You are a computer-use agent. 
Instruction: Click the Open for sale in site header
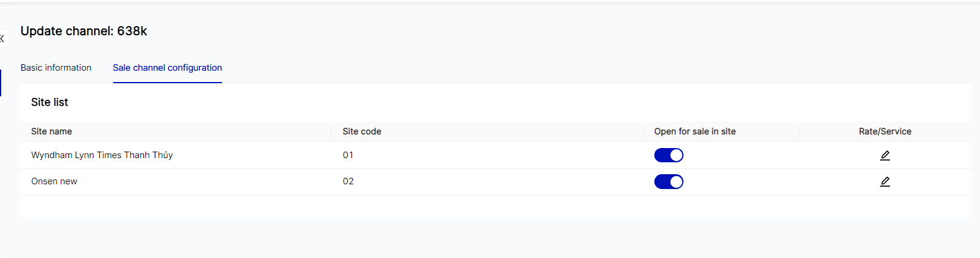click(695, 131)
